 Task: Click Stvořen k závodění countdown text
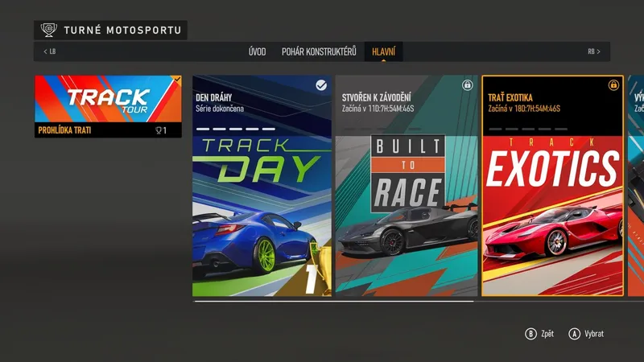tap(378, 109)
